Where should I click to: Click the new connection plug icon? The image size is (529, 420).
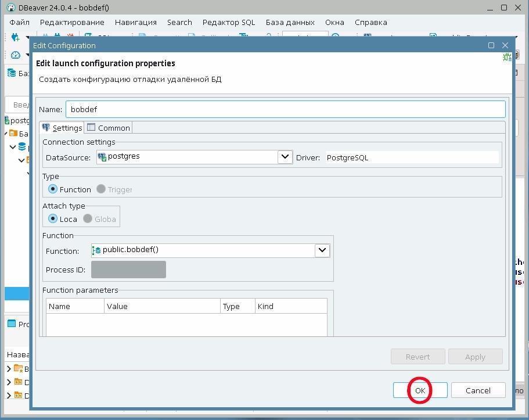point(15,37)
